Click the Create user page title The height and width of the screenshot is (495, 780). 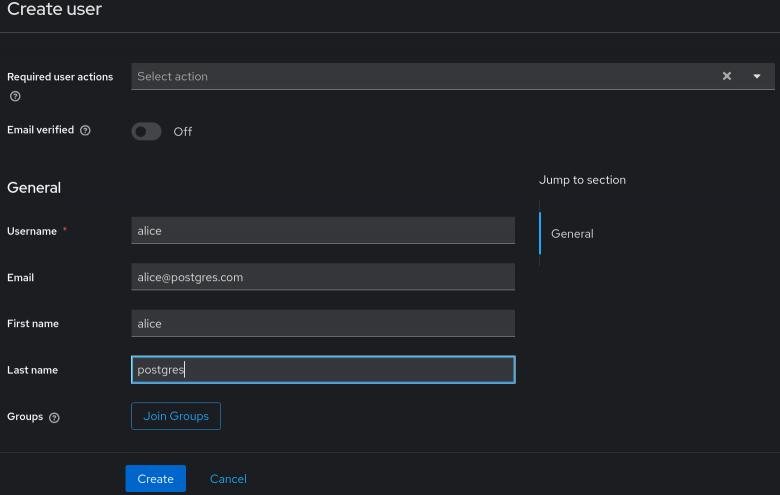coord(54,9)
